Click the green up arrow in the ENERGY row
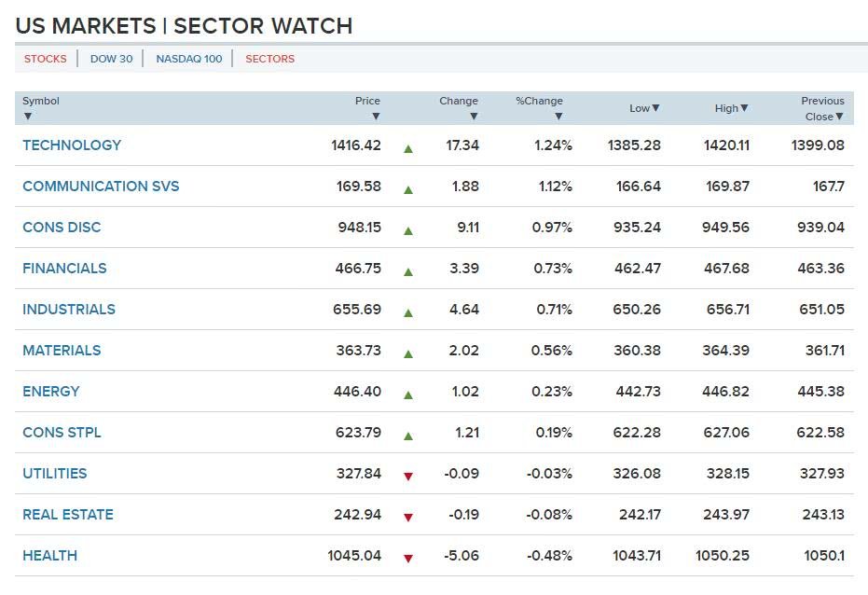This screenshot has width=868, height=595. pos(407,394)
